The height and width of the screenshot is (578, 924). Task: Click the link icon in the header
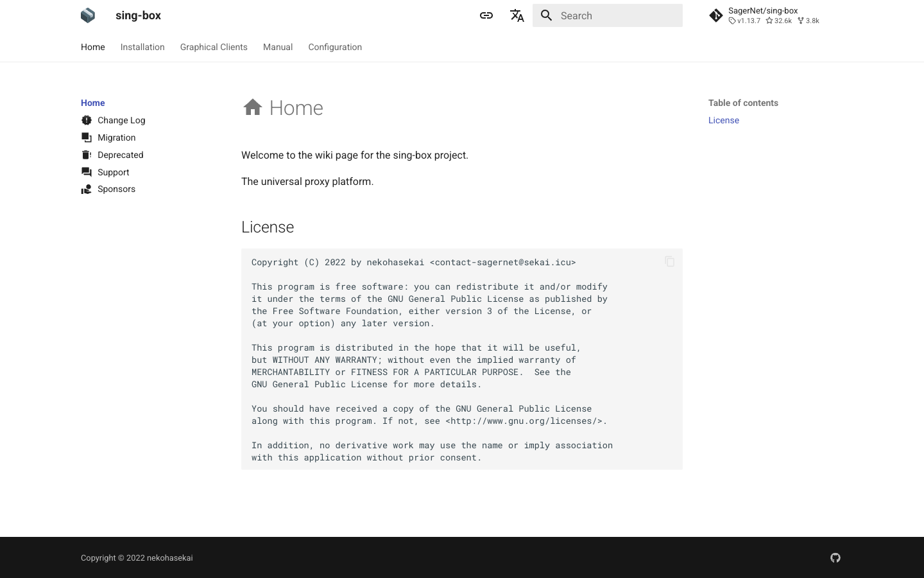(x=486, y=15)
